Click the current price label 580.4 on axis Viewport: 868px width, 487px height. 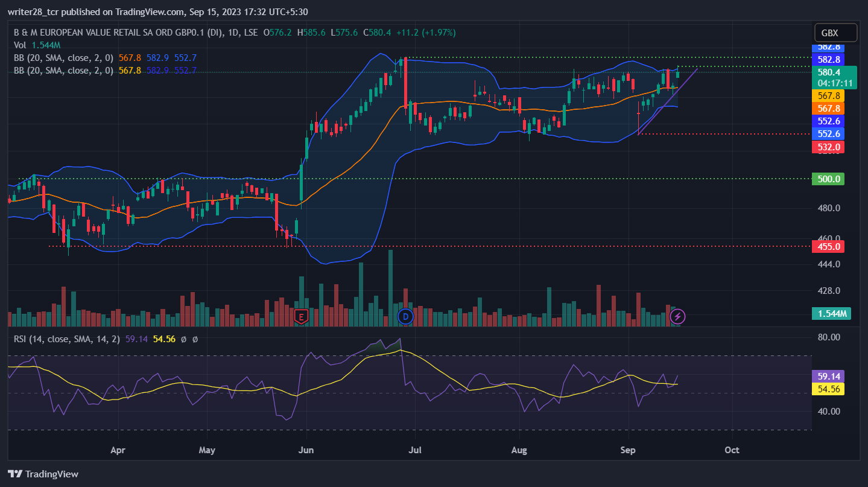pos(829,72)
